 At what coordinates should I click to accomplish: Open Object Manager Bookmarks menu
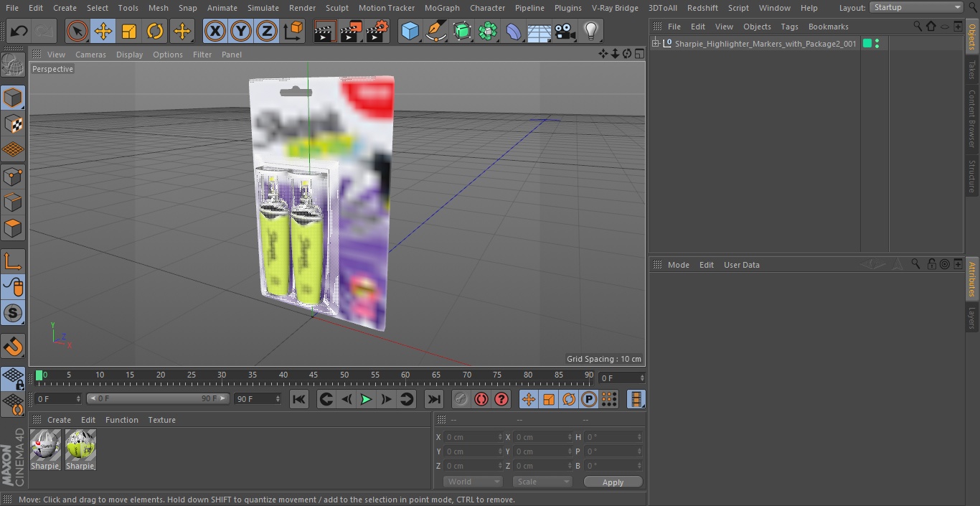click(x=828, y=27)
